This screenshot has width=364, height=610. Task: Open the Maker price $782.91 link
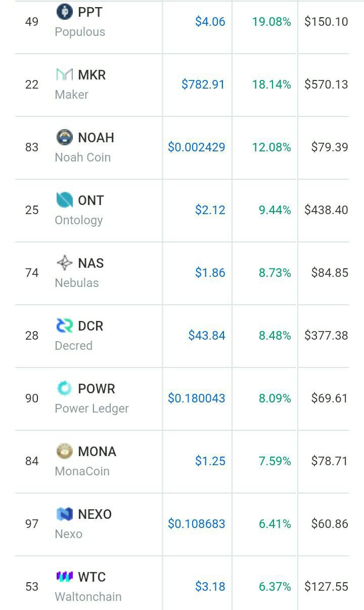203,85
